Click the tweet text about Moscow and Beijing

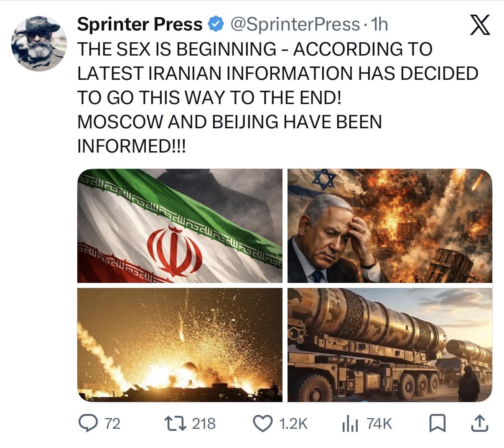(230, 122)
